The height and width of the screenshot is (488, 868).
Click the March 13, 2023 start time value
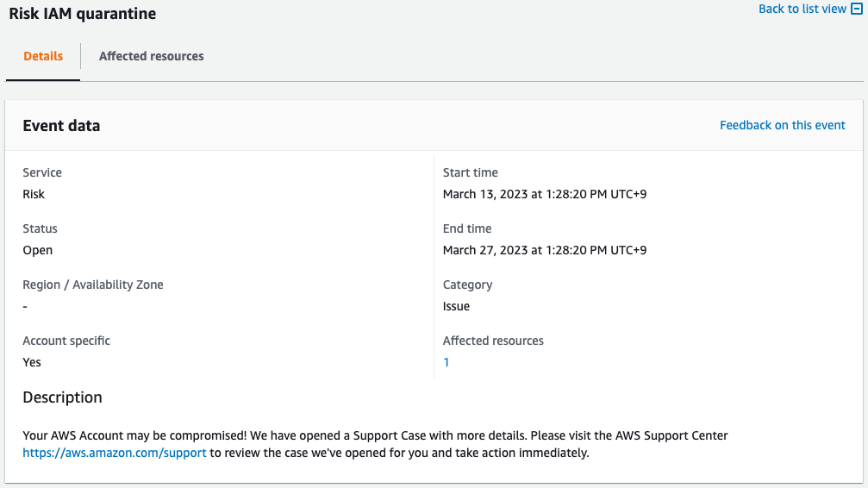pyautogui.click(x=545, y=194)
